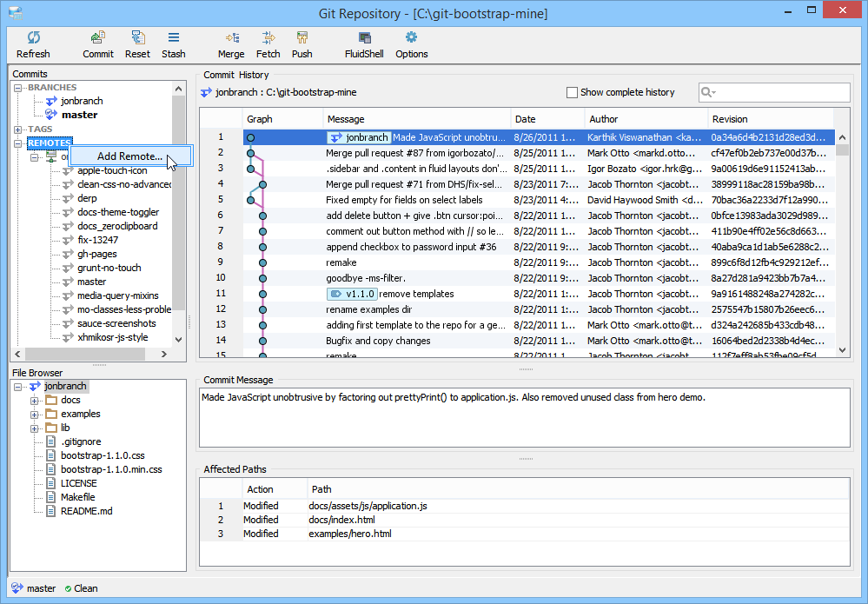Expand the docs folder in File Browser
This screenshot has width=868, height=604.
[x=35, y=401]
